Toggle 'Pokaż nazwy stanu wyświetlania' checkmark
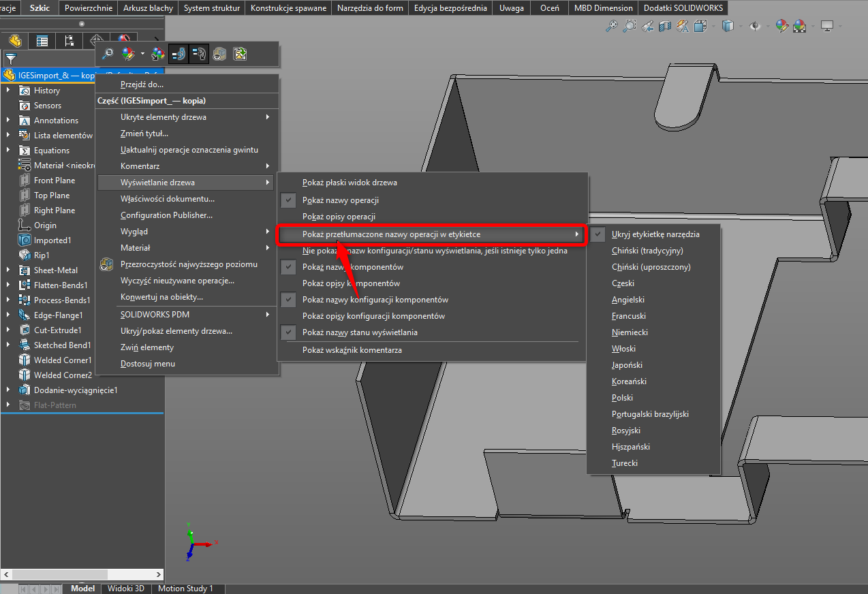 [289, 332]
